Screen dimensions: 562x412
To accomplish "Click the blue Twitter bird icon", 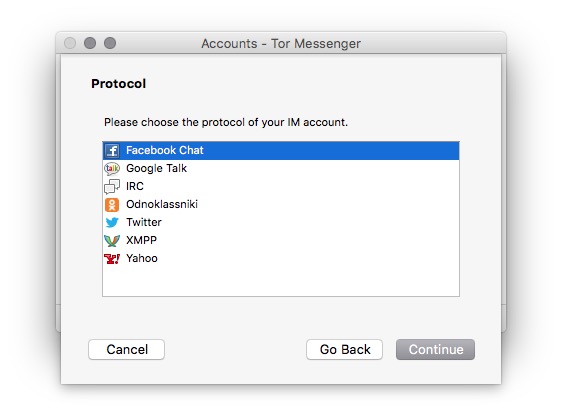I will (x=112, y=222).
